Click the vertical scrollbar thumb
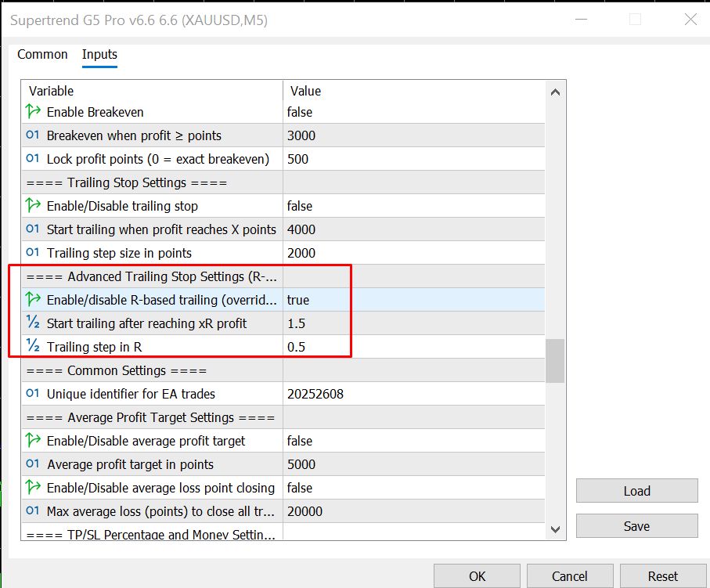The height and width of the screenshot is (588, 710). coord(555,361)
